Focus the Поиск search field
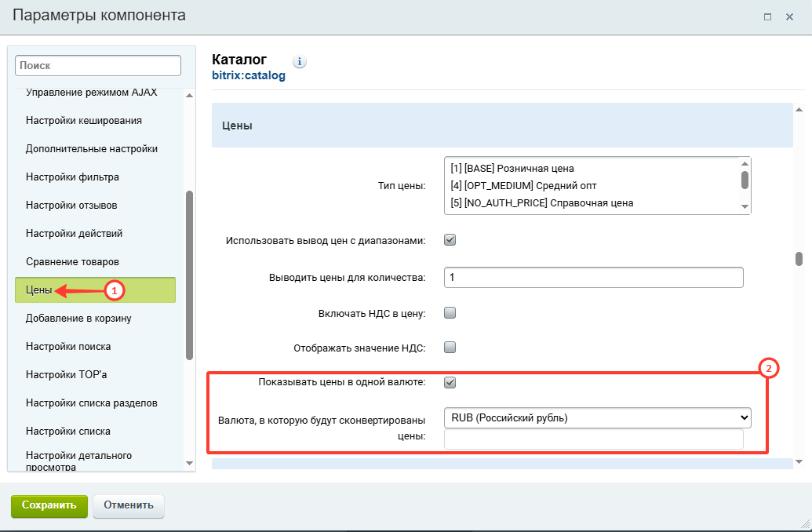The height and width of the screenshot is (532, 812). (98, 66)
